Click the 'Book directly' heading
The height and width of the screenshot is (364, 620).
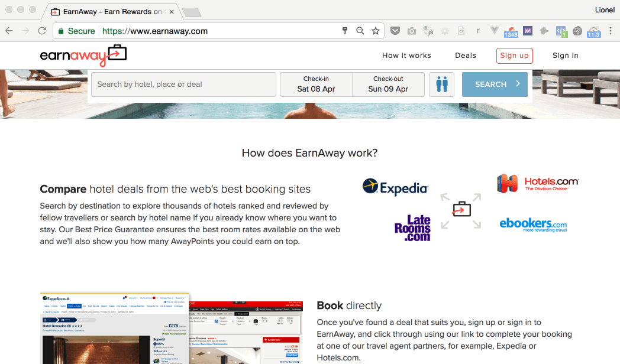[x=349, y=305]
